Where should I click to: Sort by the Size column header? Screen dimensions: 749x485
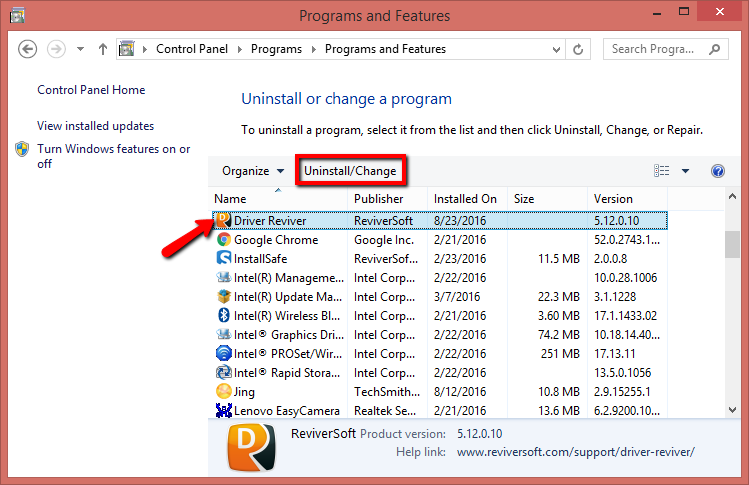tap(547, 199)
